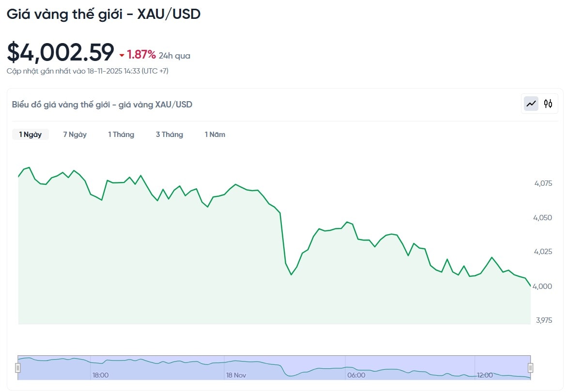Image resolution: width=567 pixels, height=392 pixels.
Task: Click the 18:00 mark in the navigator
Action: point(100,375)
